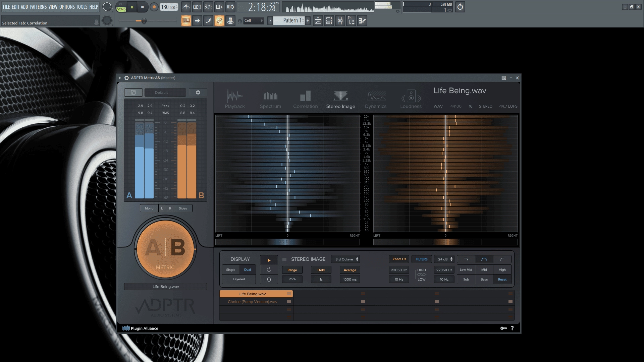
Task: Click the stamp tool icon
Action: pyautogui.click(x=230, y=21)
